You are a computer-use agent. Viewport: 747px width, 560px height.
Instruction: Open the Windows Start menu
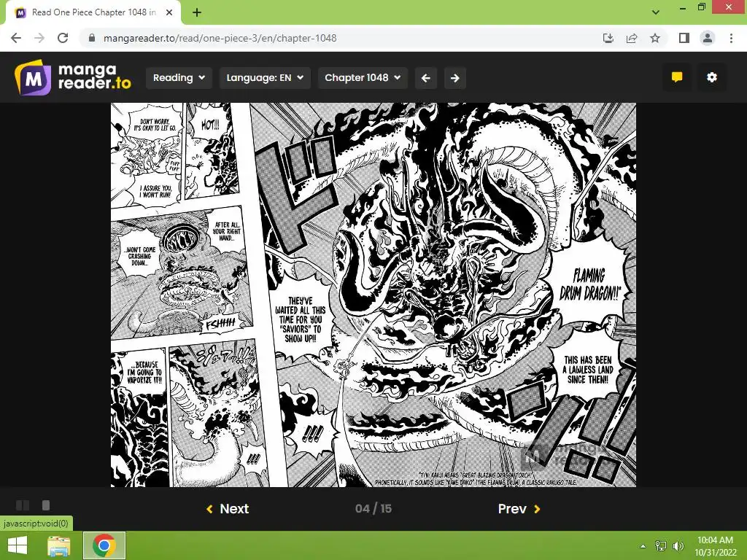pyautogui.click(x=18, y=545)
